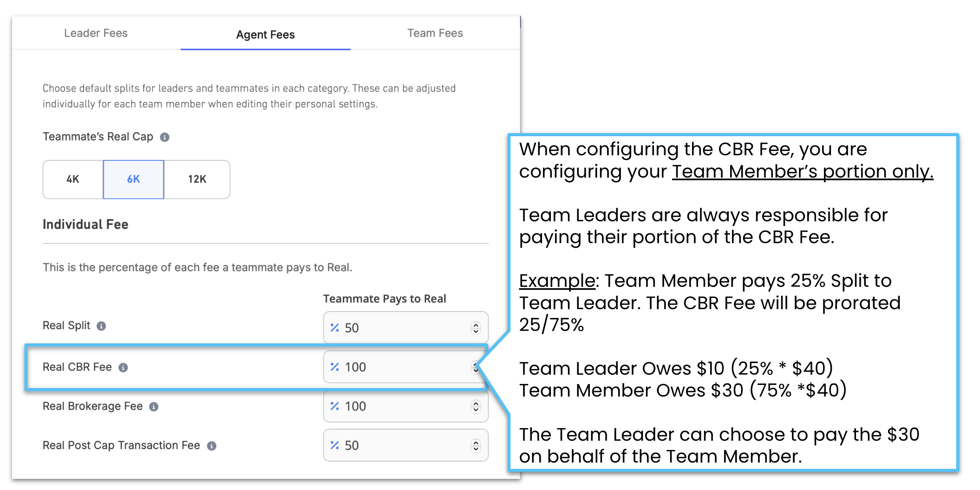This screenshot has height=490, width=980.
Task: Click the info icon beside Teammate's Real Cap
Action: 164,137
